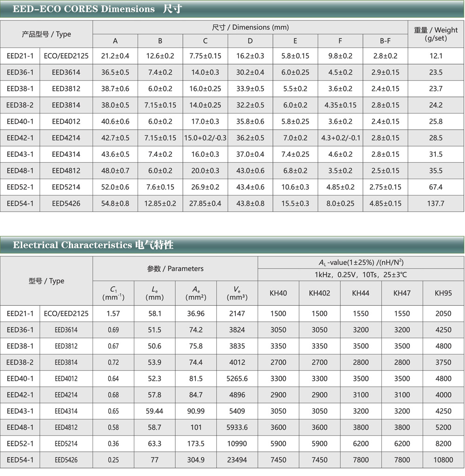The height and width of the screenshot is (476, 465).
Task: Click C1 value '1.57'
Action: [113, 314]
